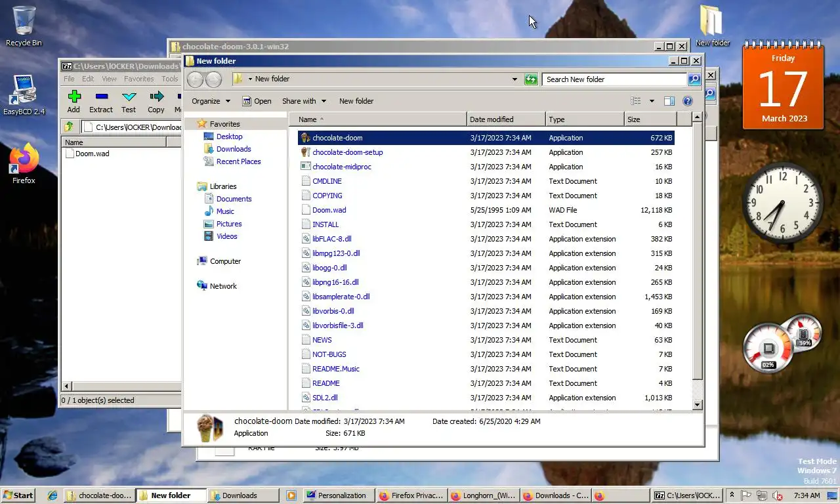Click Computer in navigation pane

[225, 261]
